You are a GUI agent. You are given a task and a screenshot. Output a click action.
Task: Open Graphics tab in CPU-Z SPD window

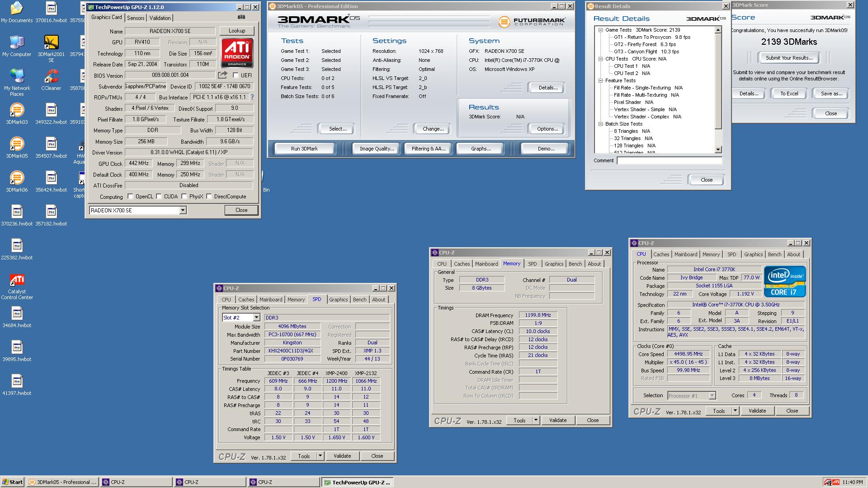coord(338,300)
